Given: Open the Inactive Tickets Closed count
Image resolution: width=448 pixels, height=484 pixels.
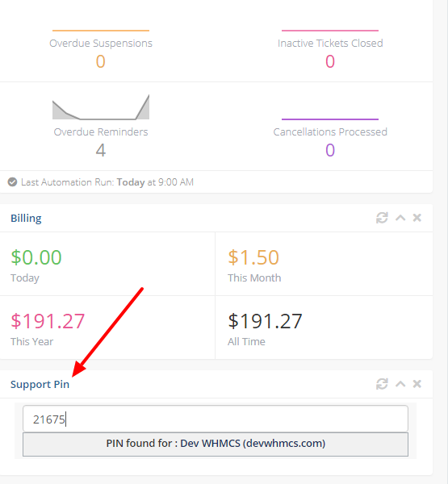Looking at the screenshot, I should 330,61.
